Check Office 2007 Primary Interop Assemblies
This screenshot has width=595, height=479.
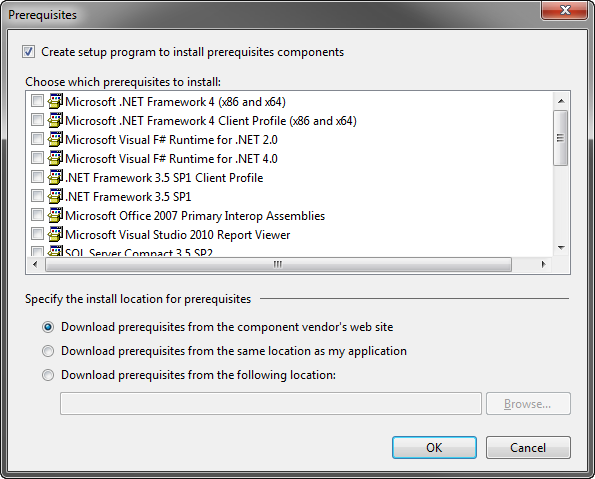pos(37,214)
